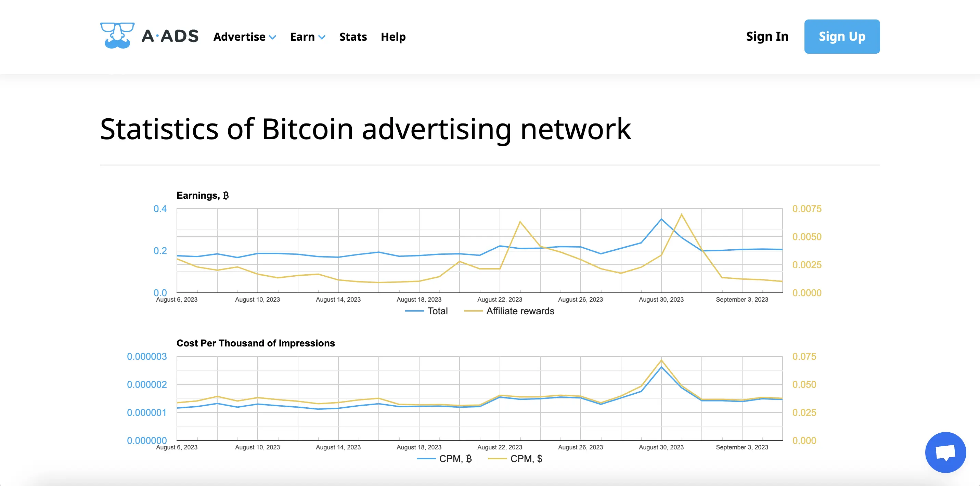The height and width of the screenshot is (486, 980).
Task: Open the Stats menu item
Action: tap(353, 37)
